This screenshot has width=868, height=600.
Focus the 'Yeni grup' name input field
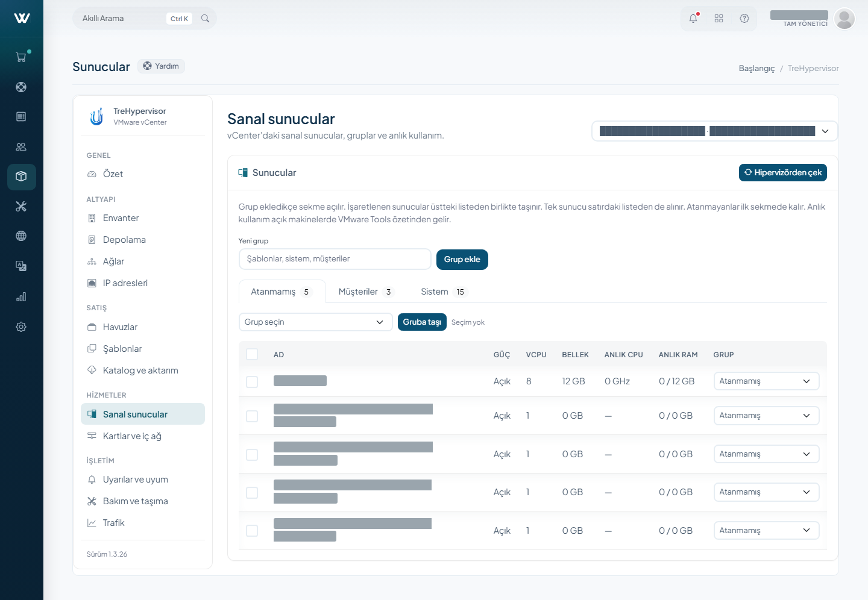click(x=335, y=259)
